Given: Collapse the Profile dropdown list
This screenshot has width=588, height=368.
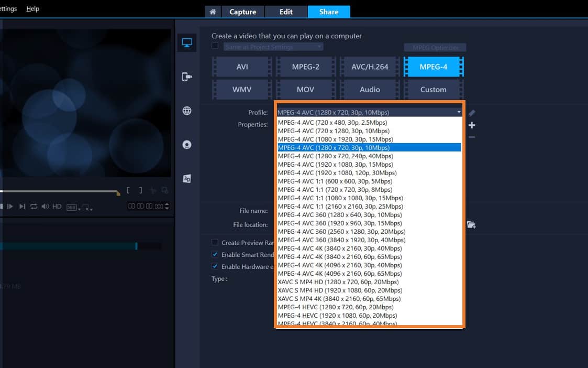Looking at the screenshot, I should pos(458,112).
